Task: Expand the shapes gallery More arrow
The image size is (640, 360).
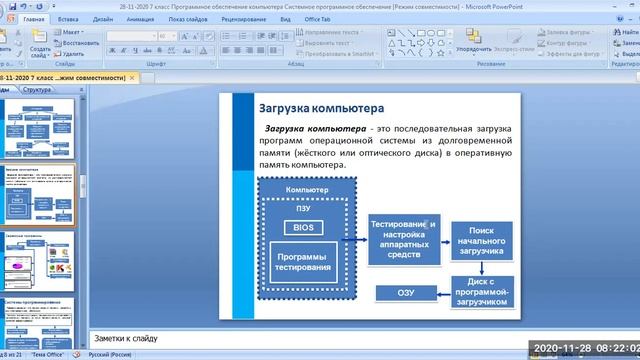Action: click(x=450, y=53)
